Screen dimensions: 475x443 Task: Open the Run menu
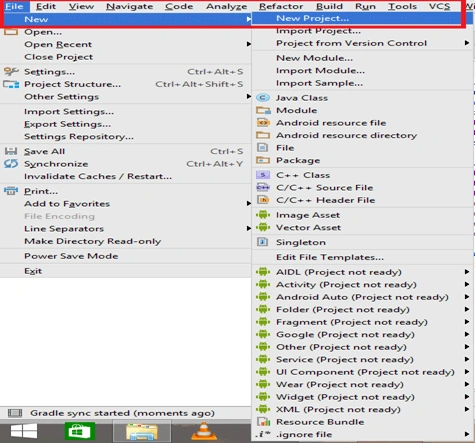point(365,6)
